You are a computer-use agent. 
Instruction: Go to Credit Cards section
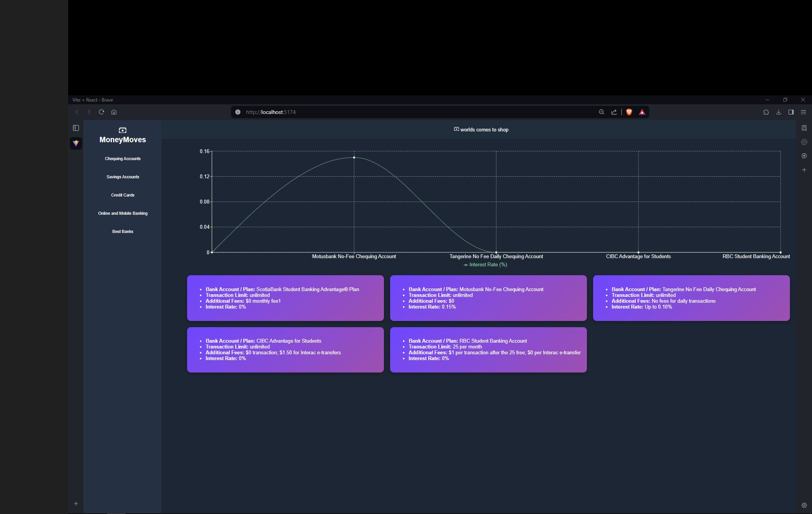(122, 195)
